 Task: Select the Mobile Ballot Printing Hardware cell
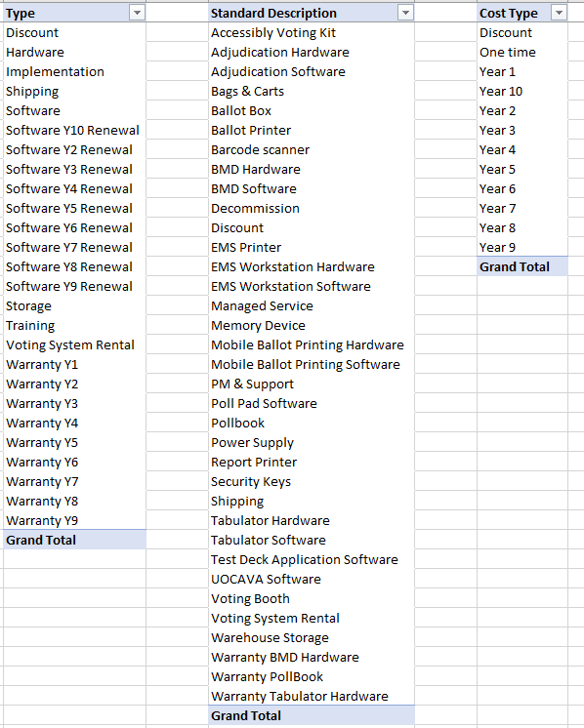pos(312,344)
